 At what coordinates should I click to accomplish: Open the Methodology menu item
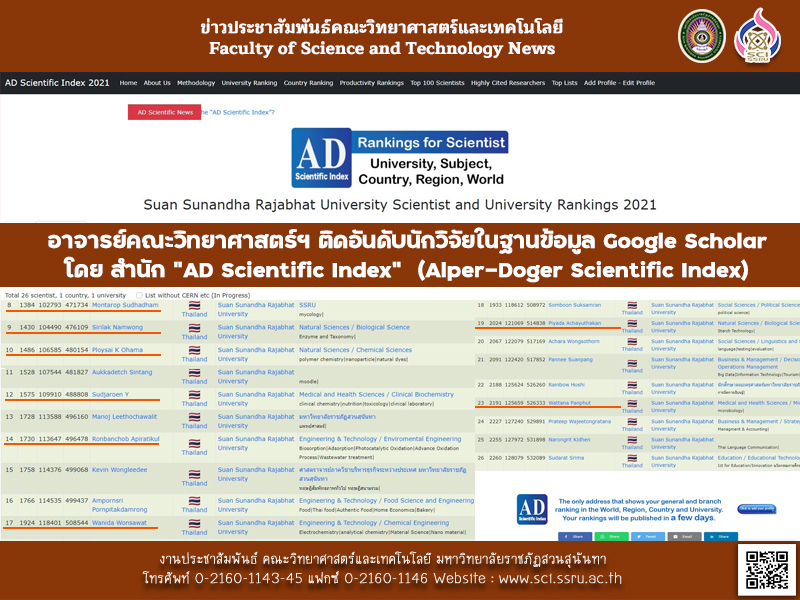pyautogui.click(x=196, y=83)
